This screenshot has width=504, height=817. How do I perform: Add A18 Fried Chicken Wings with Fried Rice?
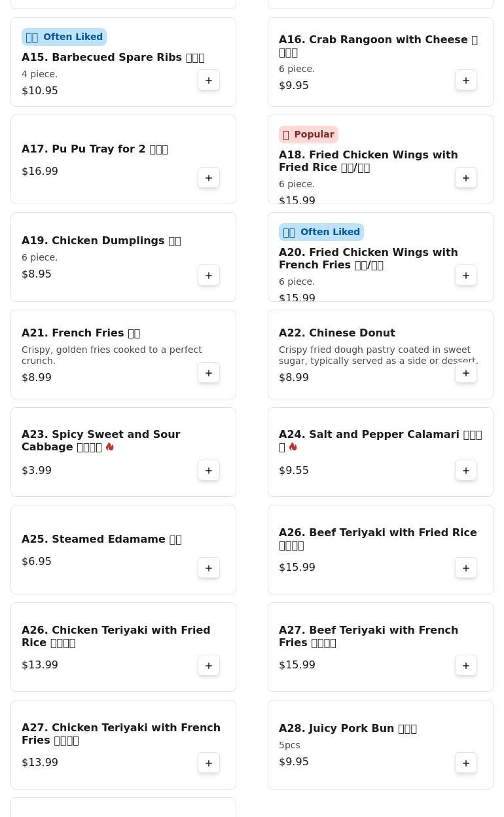click(466, 178)
